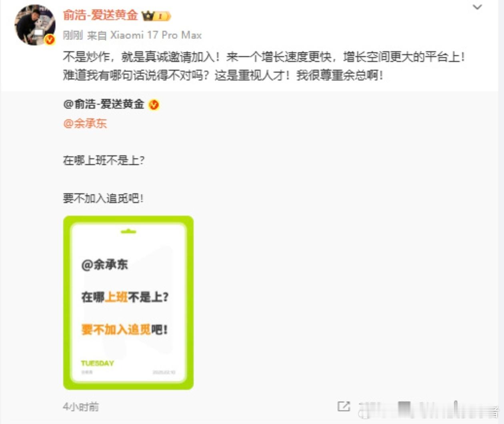This screenshot has height=424, width=504.
Task: Open the orange @余承东 mention link
Action: tap(85, 123)
